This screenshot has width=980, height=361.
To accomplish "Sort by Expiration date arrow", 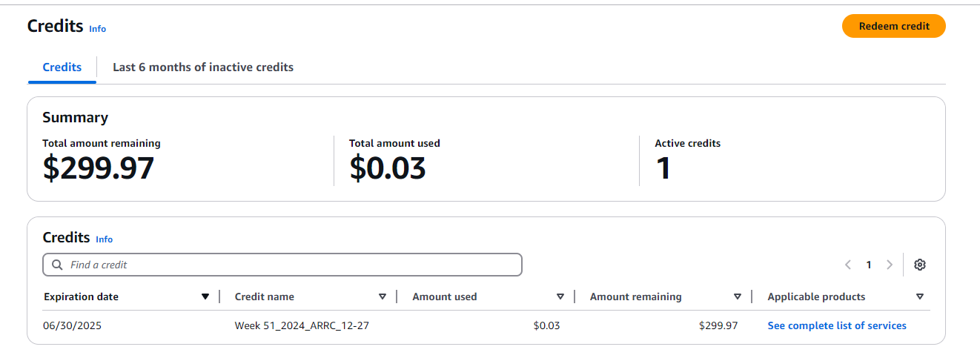I will (x=205, y=297).
